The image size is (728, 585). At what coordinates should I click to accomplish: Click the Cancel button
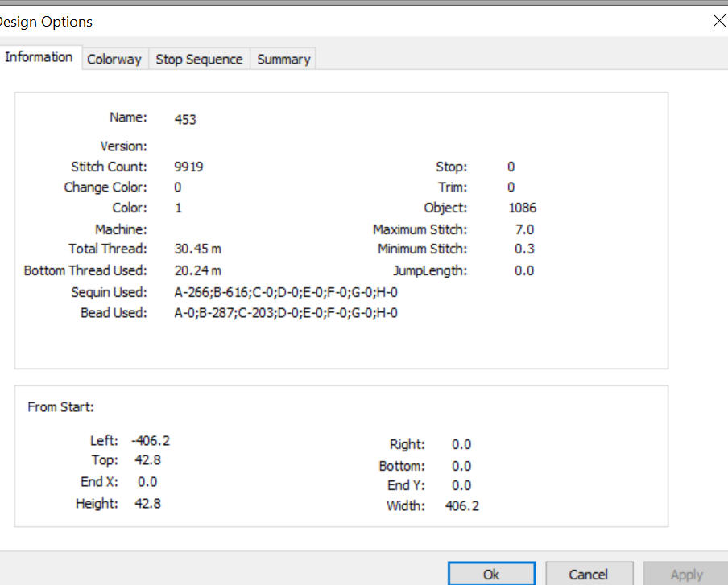coord(589,575)
